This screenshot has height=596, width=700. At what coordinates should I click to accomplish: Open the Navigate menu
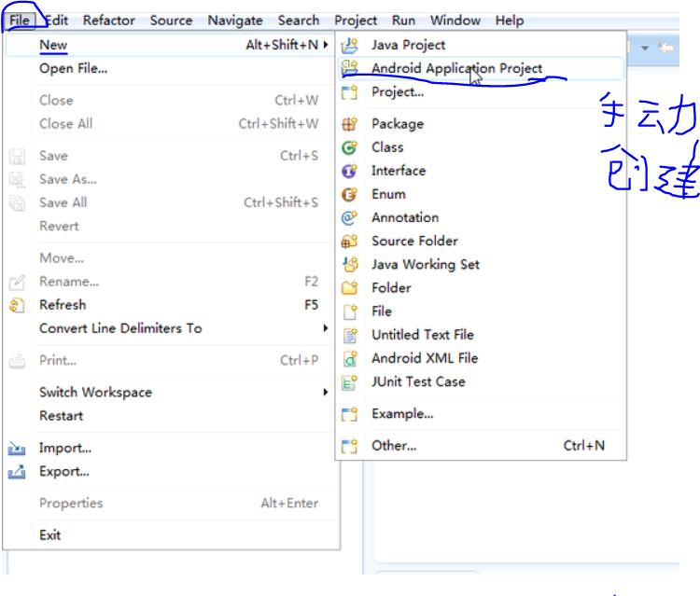(x=235, y=21)
